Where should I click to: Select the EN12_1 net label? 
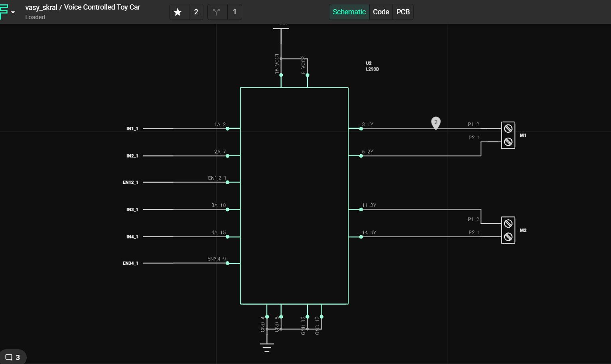130,182
